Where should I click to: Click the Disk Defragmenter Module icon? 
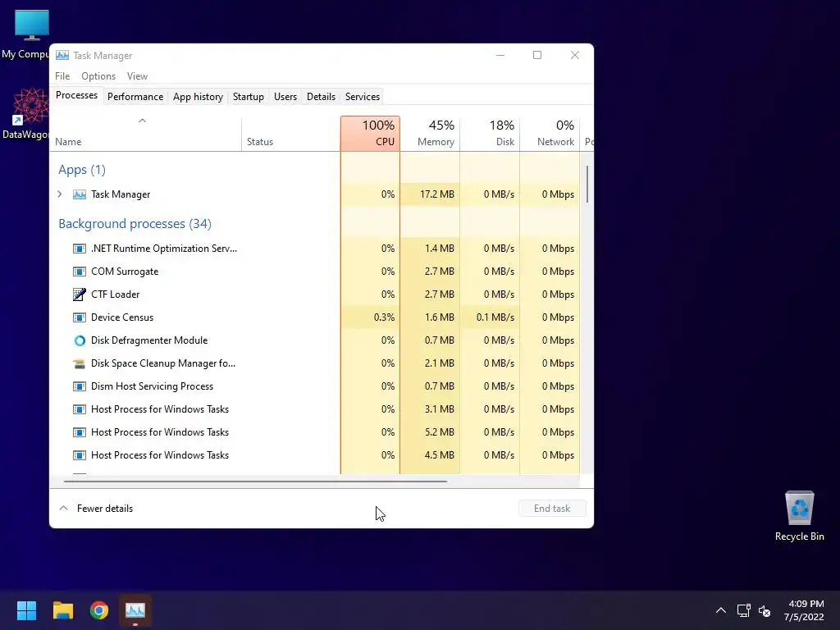[80, 340]
